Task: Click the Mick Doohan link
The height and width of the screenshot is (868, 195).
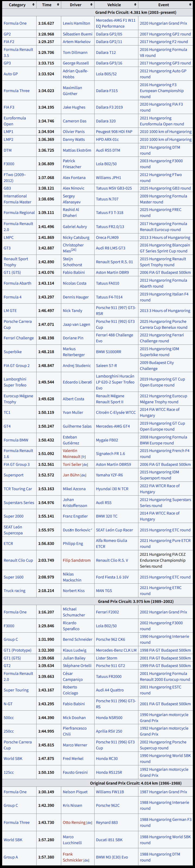Action: [x=74, y=717]
